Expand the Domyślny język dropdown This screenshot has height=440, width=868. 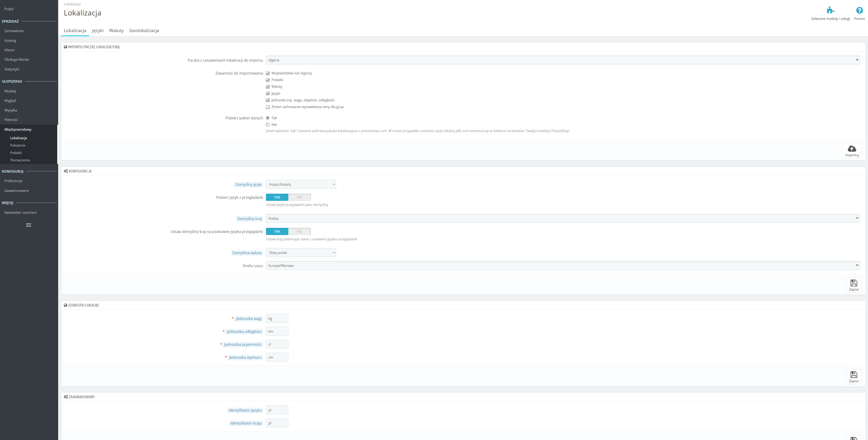(x=301, y=184)
